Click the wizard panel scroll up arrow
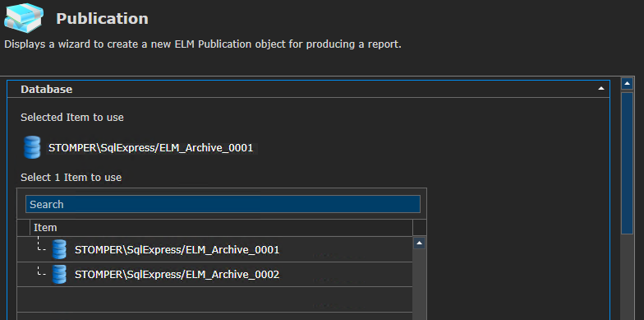Image resolution: width=644 pixels, height=320 pixels. point(627,84)
